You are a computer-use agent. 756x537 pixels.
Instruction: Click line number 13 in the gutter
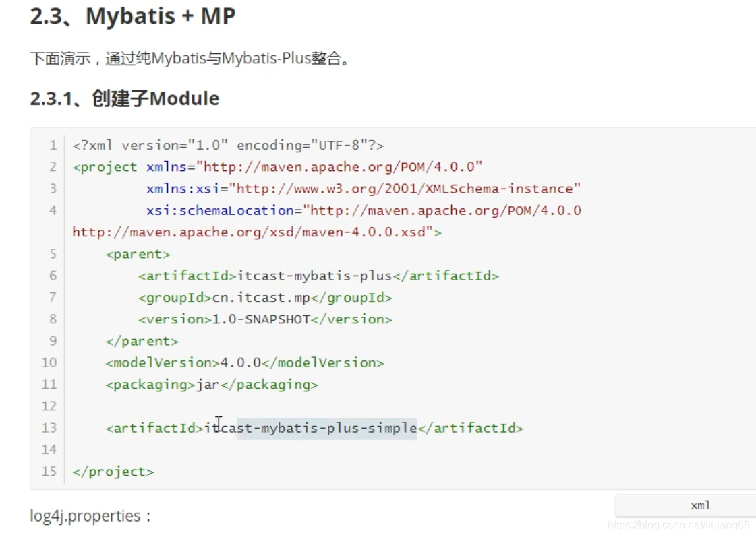(x=49, y=428)
